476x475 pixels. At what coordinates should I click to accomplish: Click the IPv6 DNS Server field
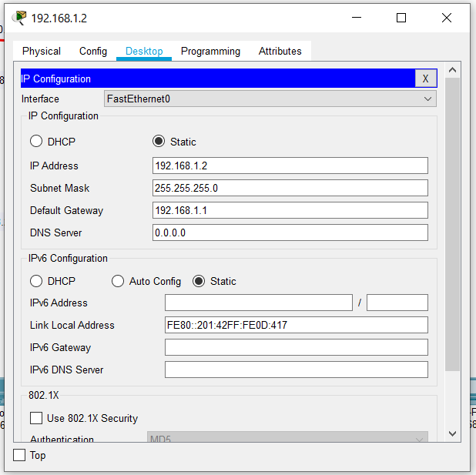tap(297, 370)
